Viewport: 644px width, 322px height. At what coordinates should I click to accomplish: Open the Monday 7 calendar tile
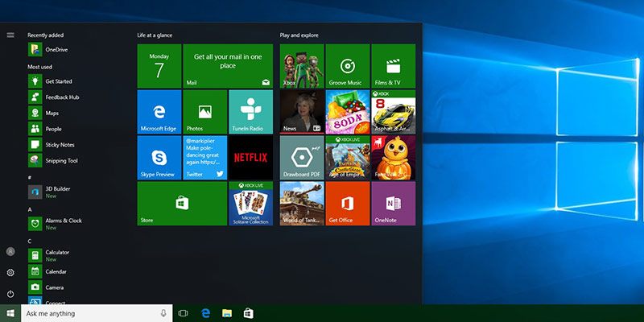(x=159, y=66)
